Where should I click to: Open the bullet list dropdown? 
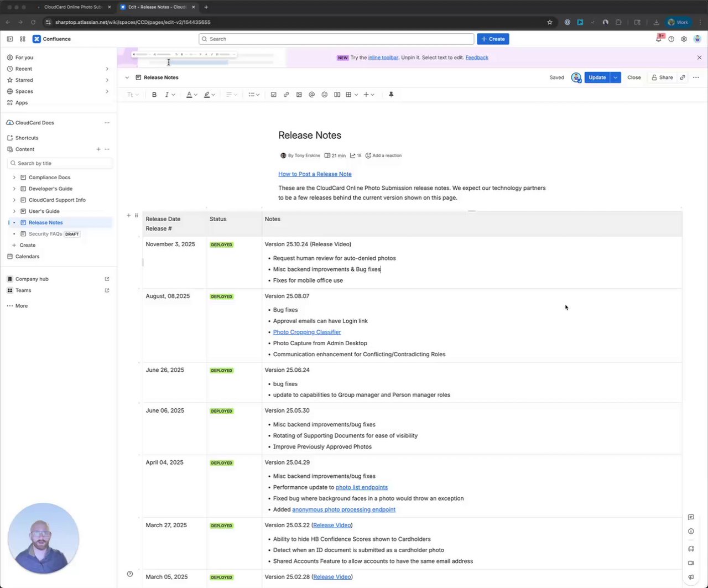253,95
